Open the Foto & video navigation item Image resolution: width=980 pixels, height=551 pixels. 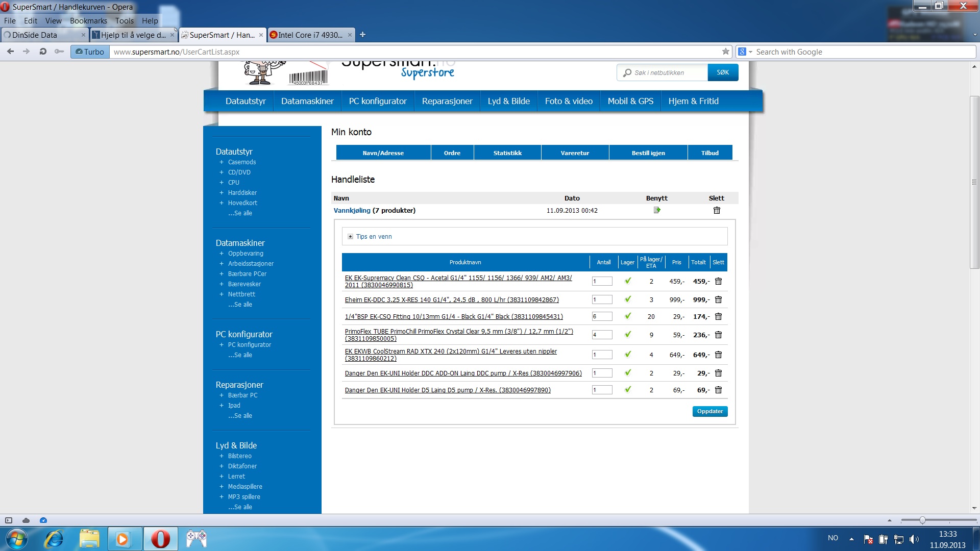coord(569,101)
